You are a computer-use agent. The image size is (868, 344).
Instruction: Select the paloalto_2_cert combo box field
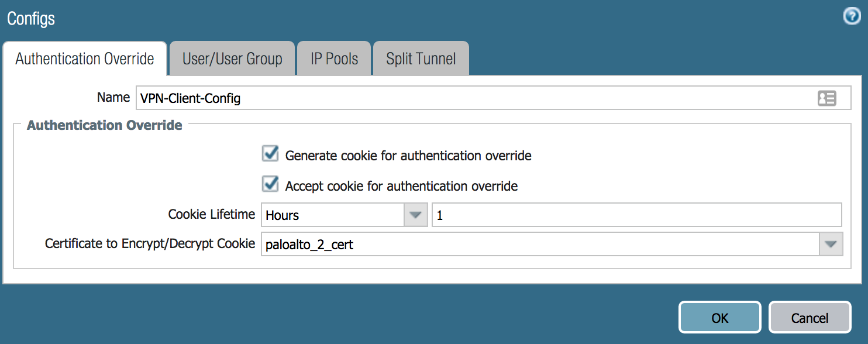pos(538,244)
